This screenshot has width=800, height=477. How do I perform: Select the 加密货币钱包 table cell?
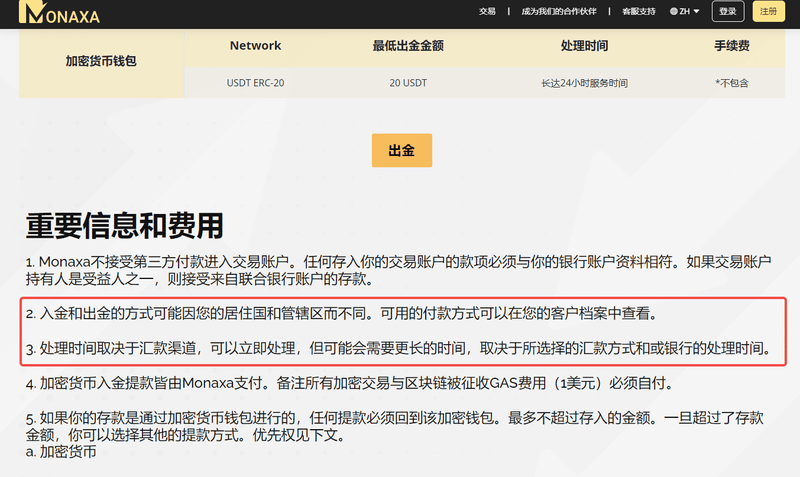(x=101, y=61)
